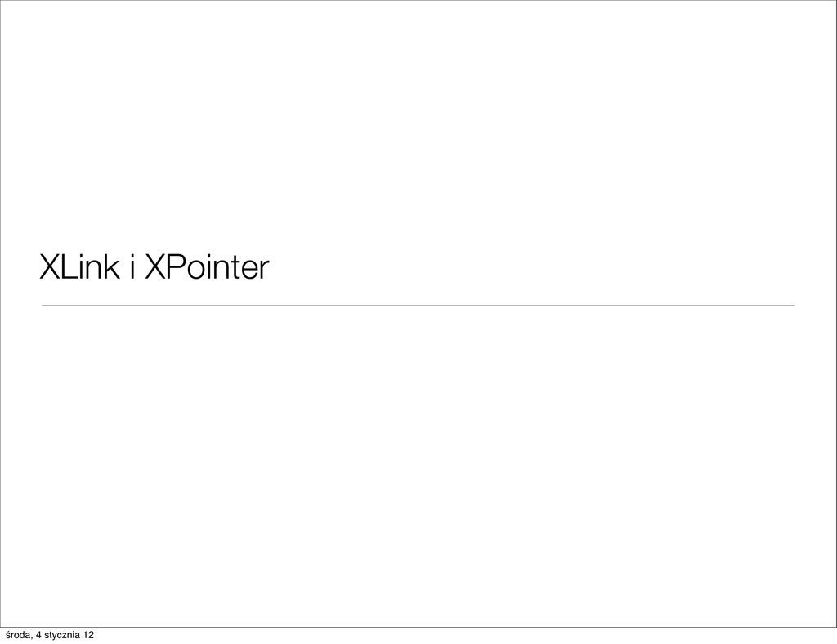The width and height of the screenshot is (837, 644).
Task: Click the letter "X" starting "XLink"
Action: pos(49,266)
